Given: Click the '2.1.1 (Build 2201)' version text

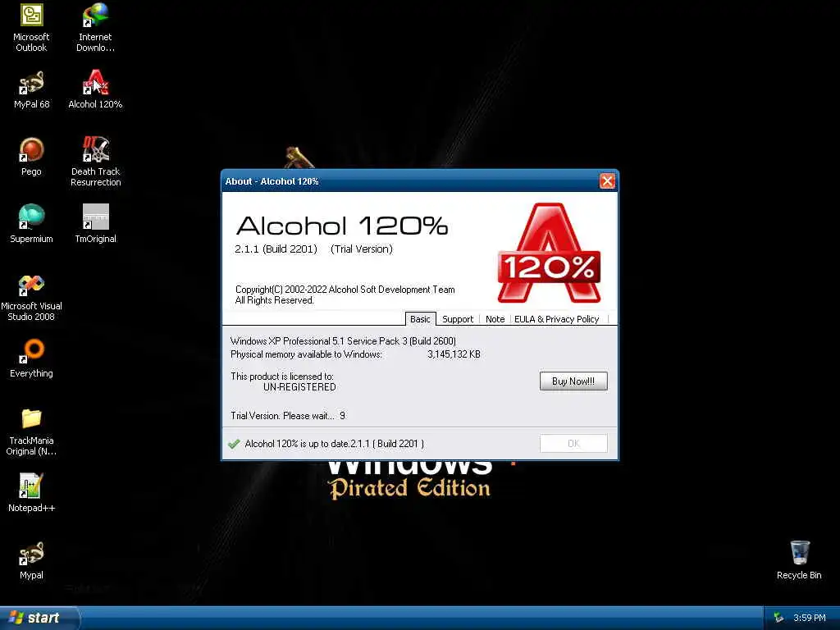Looking at the screenshot, I should pos(276,249).
